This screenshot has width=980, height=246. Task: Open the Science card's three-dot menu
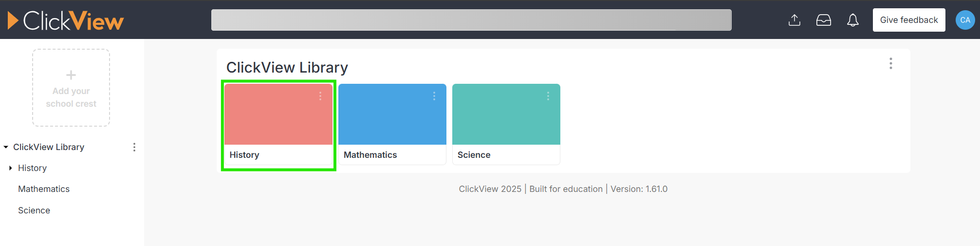548,96
